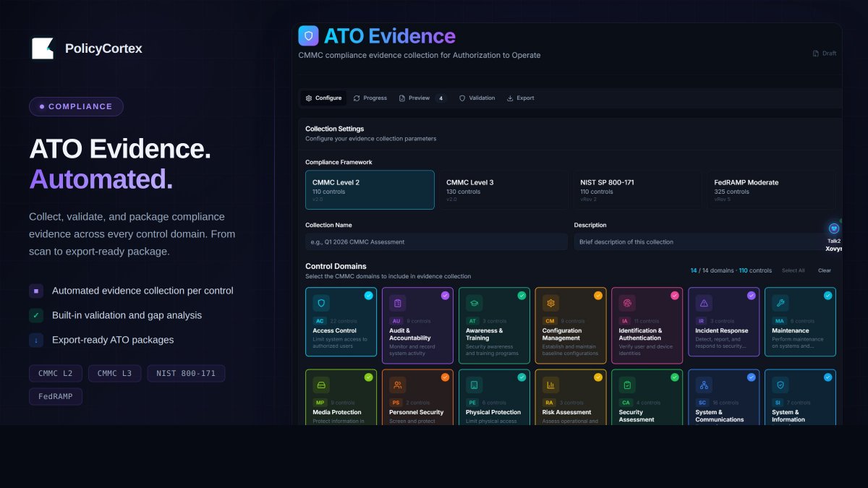Uncheck the Access Control domain checkmark
Image resolution: width=868 pixels, height=488 pixels.
369,295
